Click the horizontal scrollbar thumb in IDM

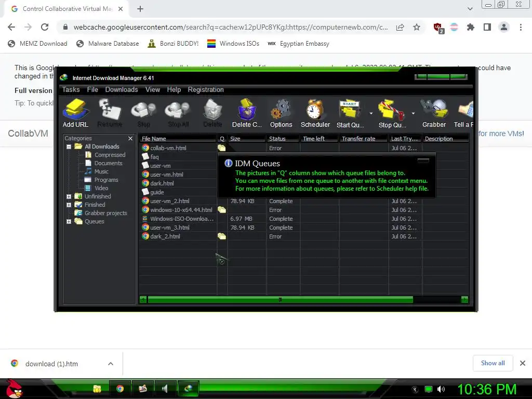(x=280, y=300)
